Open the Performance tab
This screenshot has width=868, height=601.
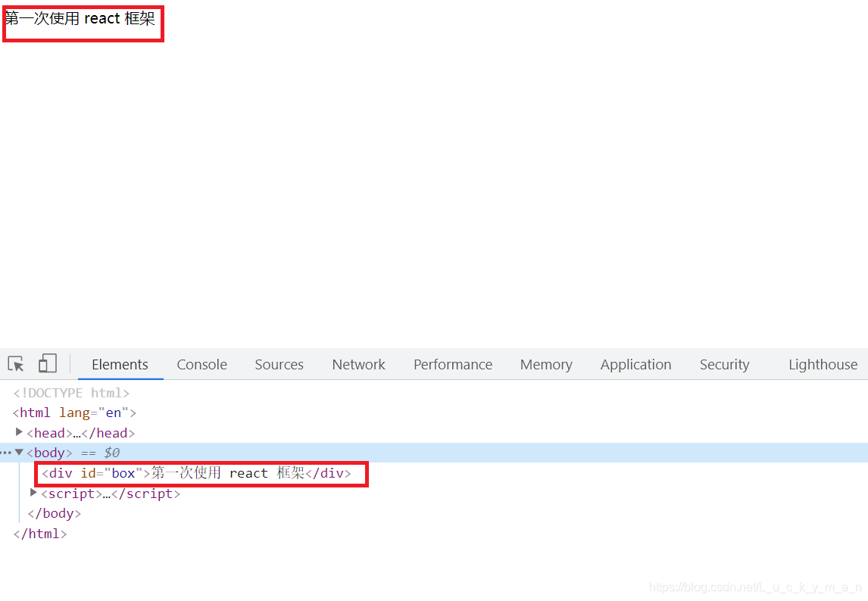tap(453, 365)
